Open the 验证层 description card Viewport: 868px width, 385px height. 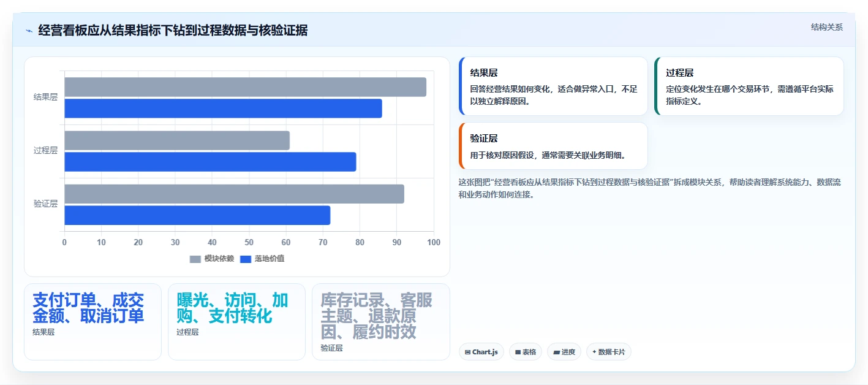[553, 146]
